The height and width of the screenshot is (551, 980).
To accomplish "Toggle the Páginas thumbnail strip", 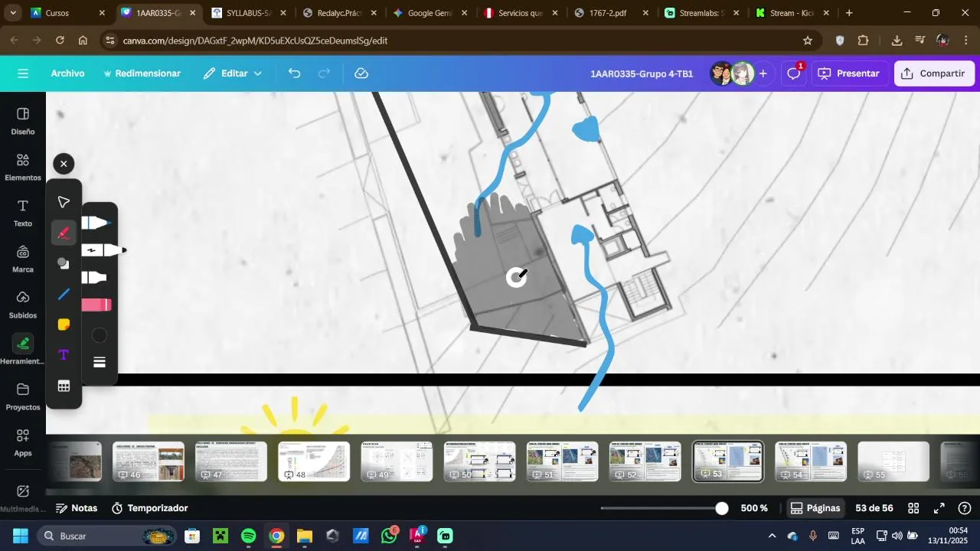I will pos(815,508).
